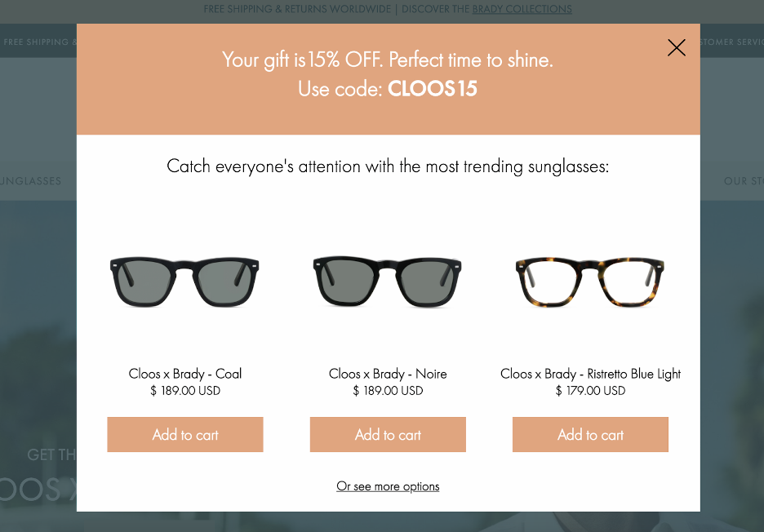764x532 pixels.
Task: Open the Our Store navigation item
Action: [743, 181]
